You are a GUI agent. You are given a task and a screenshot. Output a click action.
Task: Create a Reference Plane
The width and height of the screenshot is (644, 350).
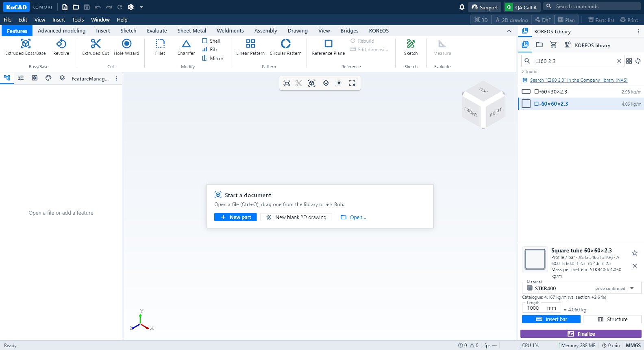[x=329, y=47]
